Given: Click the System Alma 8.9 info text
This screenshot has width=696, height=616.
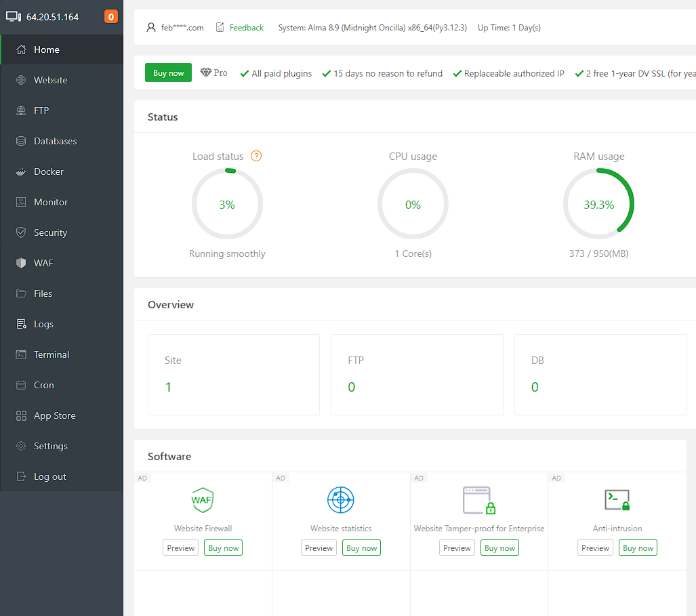Looking at the screenshot, I should [x=373, y=28].
